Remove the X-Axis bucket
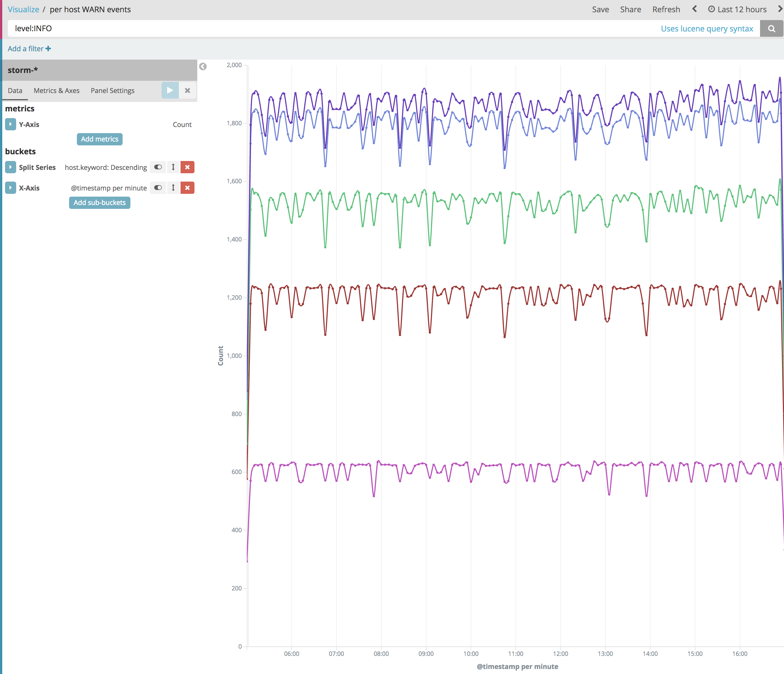Screen dimensions: 784x674 (x=187, y=188)
